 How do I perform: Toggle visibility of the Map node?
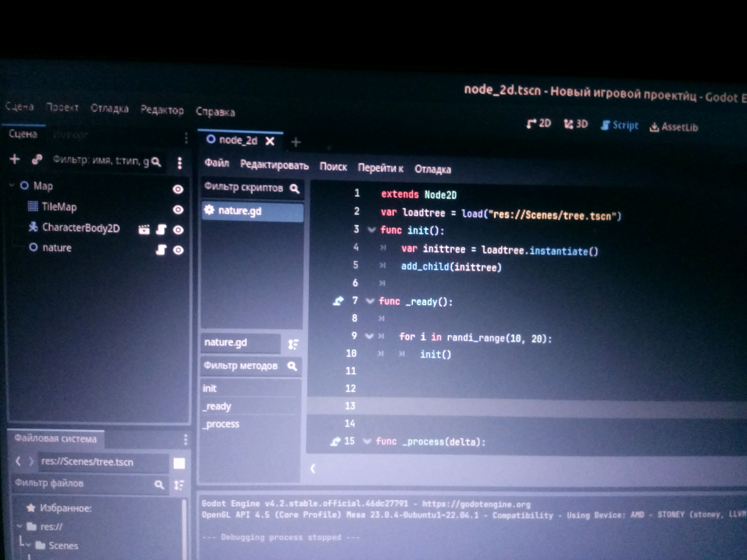tap(178, 189)
